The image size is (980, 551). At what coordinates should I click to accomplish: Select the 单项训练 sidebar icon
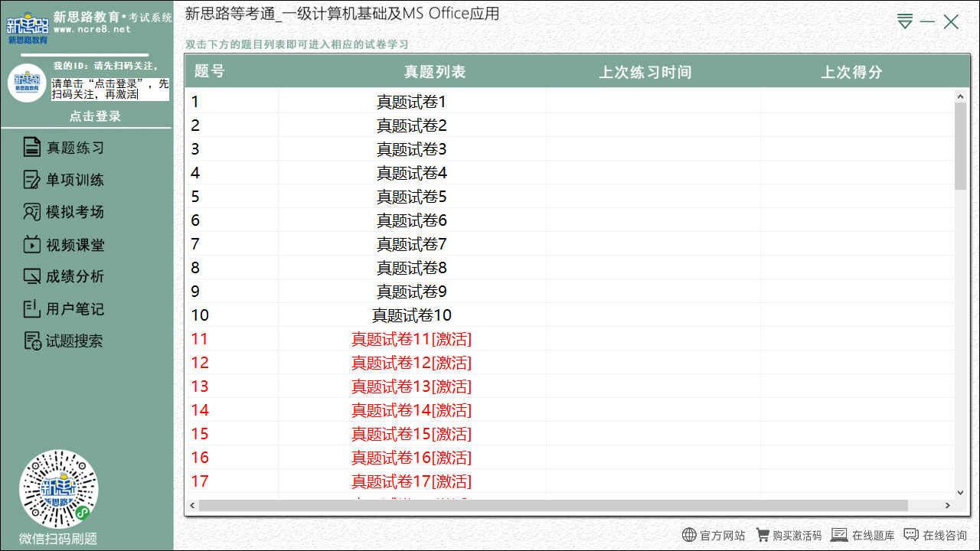coord(31,180)
